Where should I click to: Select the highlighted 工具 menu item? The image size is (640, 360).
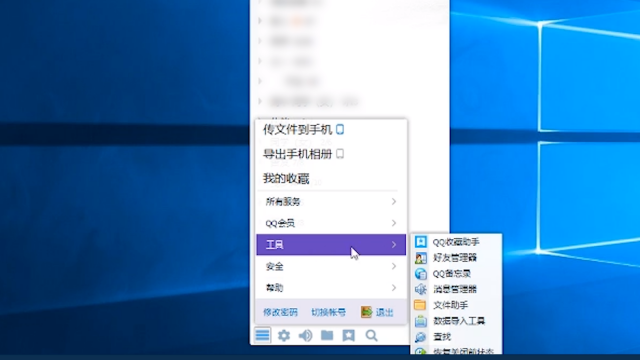click(331, 244)
